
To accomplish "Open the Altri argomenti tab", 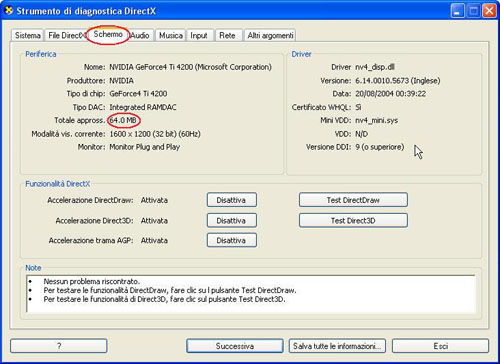I will click(x=270, y=35).
